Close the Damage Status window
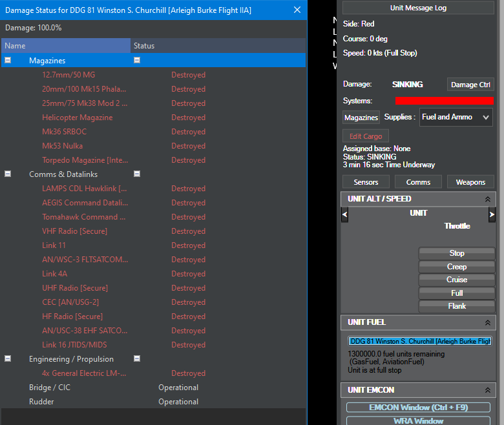The width and height of the screenshot is (504, 425). (297, 10)
